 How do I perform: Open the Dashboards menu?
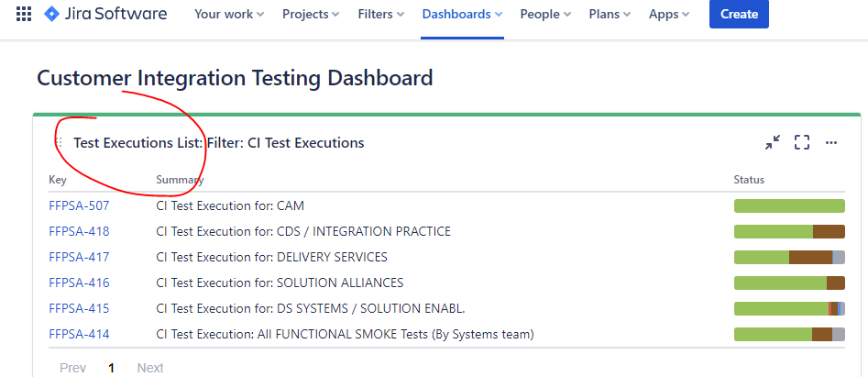[462, 14]
